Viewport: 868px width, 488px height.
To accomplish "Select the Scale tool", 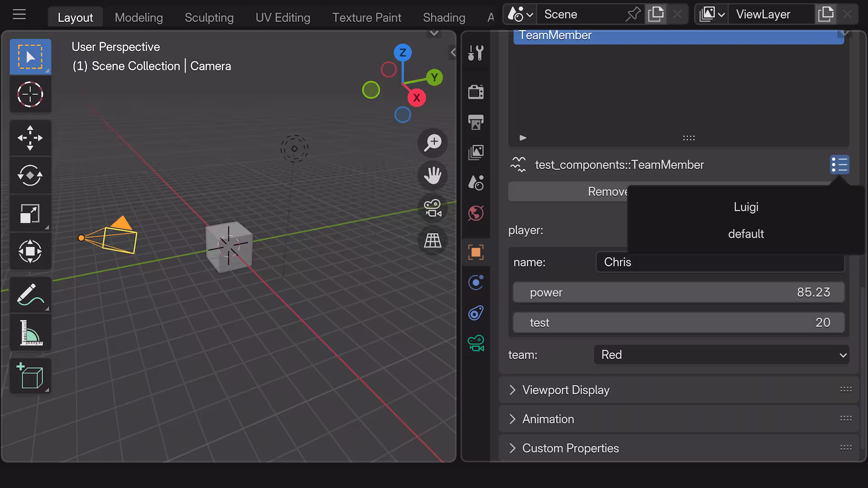I will tap(30, 213).
